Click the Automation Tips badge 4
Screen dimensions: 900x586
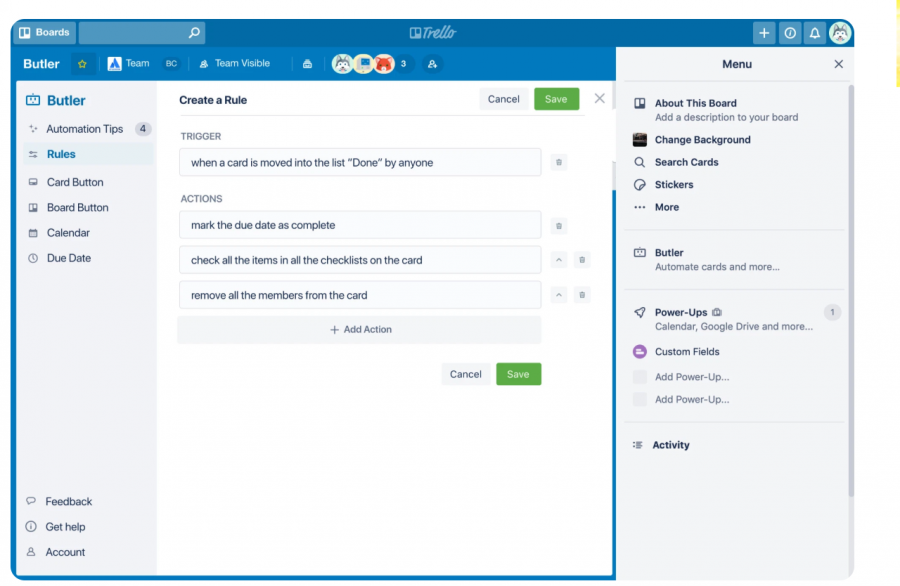point(143,129)
